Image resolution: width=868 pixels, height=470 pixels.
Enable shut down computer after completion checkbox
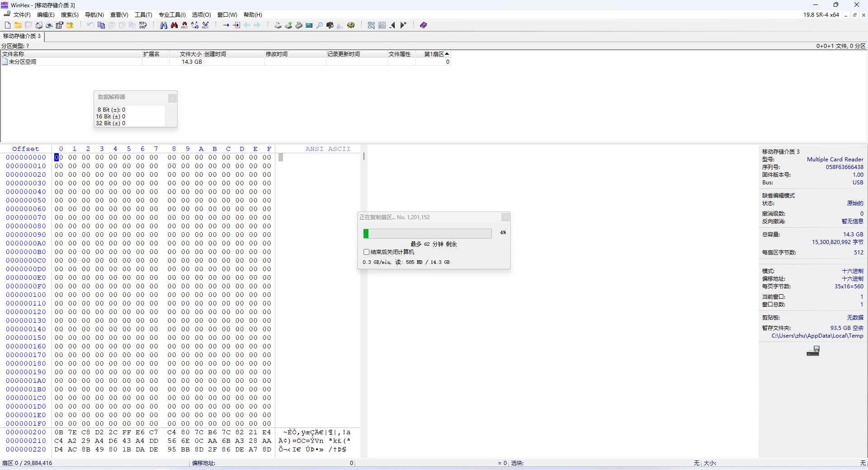[366, 252]
